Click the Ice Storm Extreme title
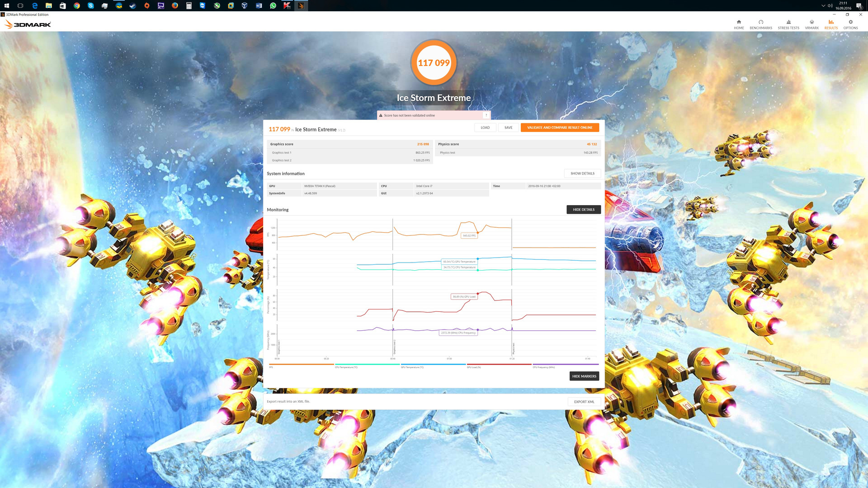 click(434, 98)
